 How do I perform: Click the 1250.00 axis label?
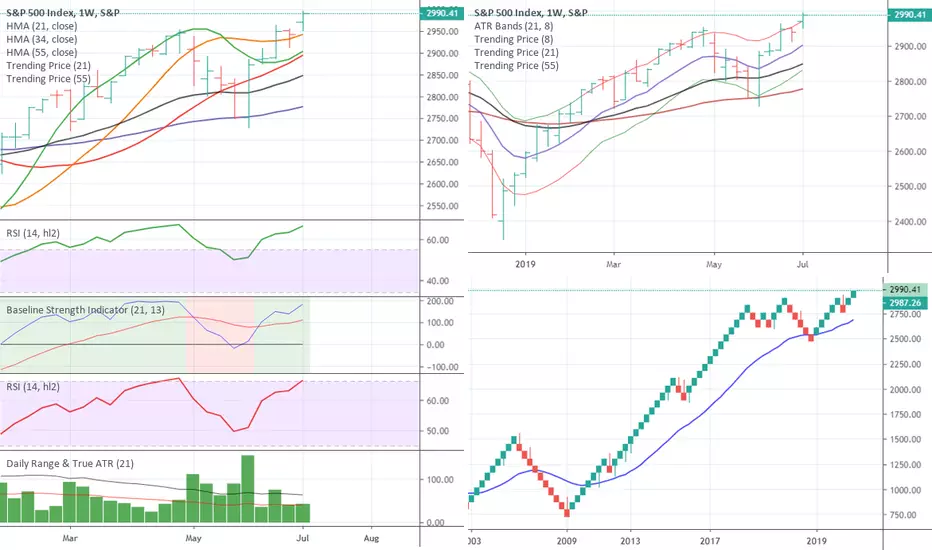[x=906, y=465]
